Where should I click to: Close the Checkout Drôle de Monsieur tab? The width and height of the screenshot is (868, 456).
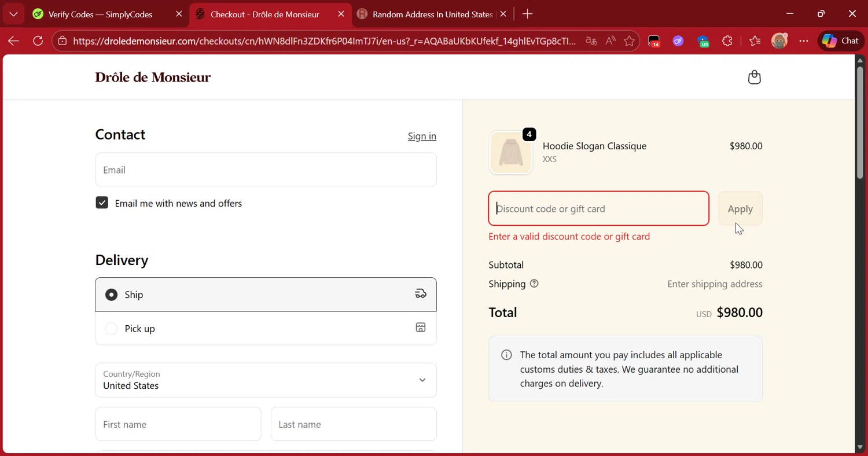[x=341, y=14]
